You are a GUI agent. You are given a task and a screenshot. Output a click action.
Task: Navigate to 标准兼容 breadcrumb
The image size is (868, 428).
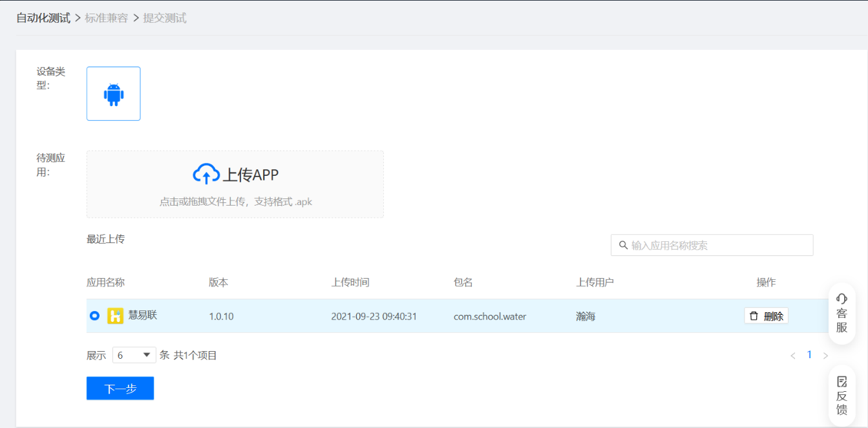coord(107,18)
